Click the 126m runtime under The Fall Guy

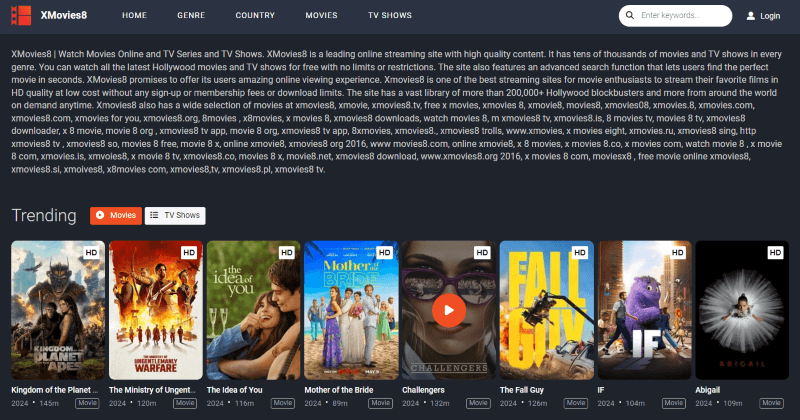pos(538,403)
